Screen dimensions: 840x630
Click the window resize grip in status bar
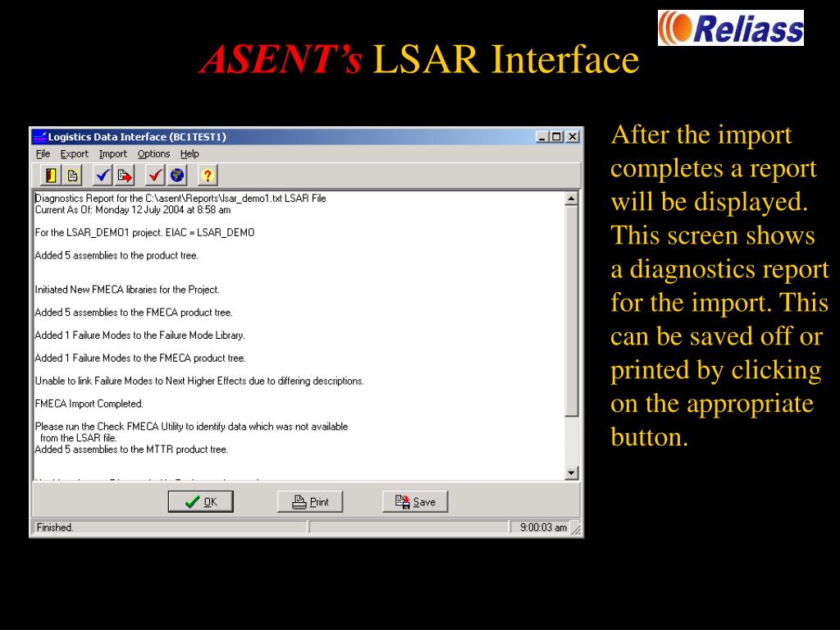point(576,529)
